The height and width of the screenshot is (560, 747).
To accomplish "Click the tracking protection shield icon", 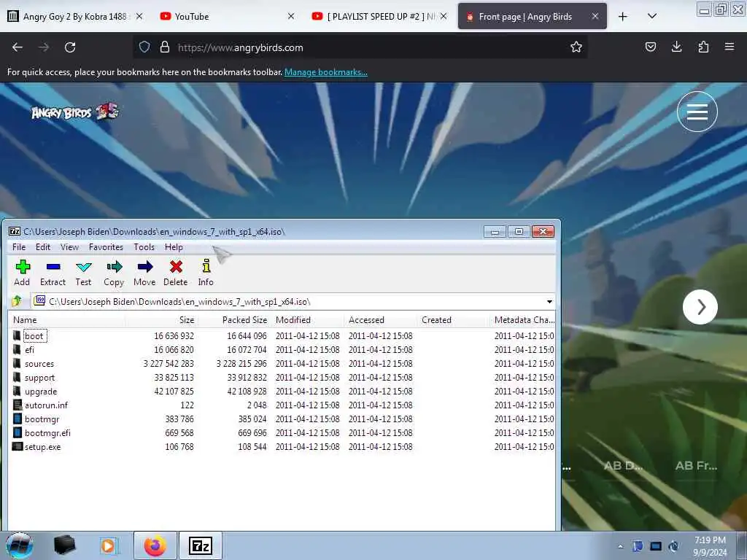I will point(144,47).
